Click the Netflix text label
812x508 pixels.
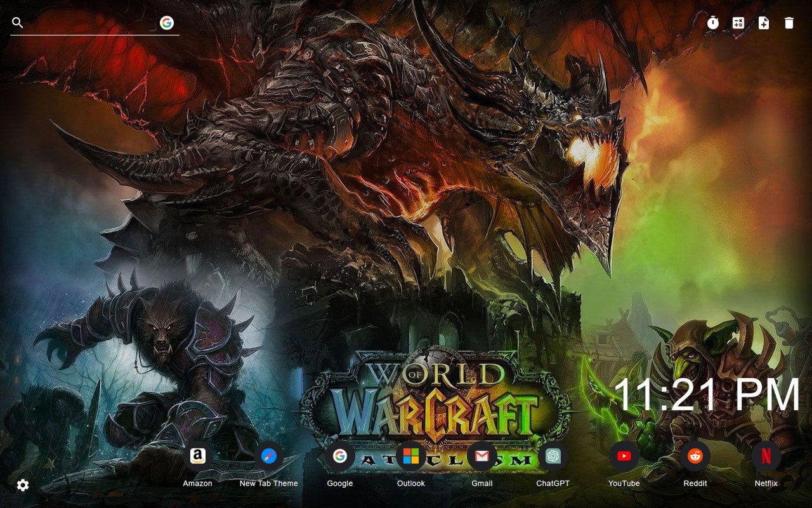click(766, 483)
